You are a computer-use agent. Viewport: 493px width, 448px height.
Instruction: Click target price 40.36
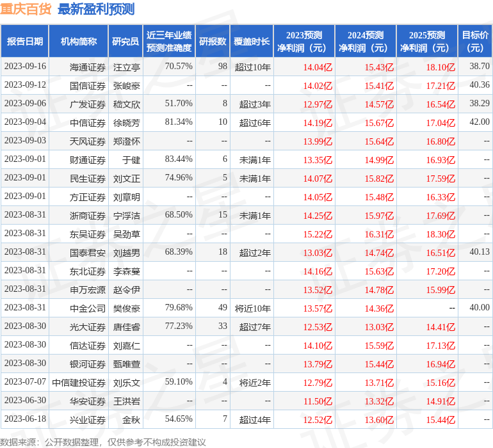(x=480, y=85)
